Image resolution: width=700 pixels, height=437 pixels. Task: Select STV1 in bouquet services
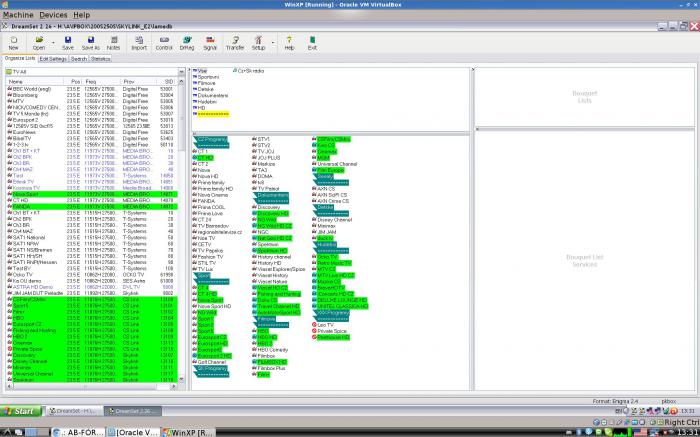coord(261,139)
